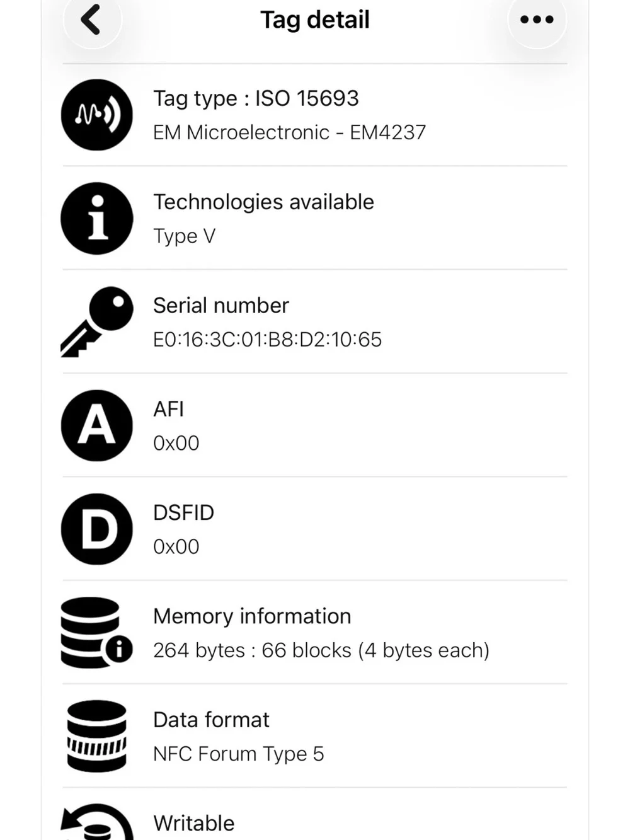Tap the info icon for Technologies available
Viewport: 630px width, 840px height.
97,219
